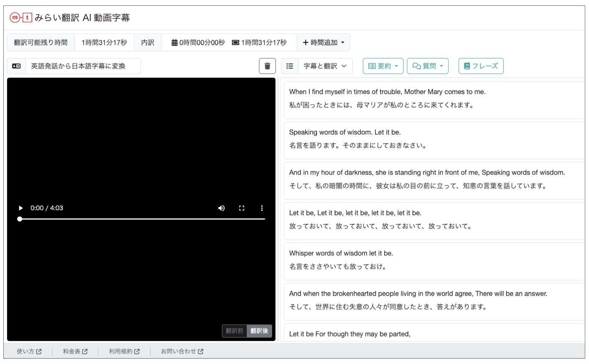Switch the subtitle display to 翻訳後
The image size is (589, 364).
click(259, 331)
